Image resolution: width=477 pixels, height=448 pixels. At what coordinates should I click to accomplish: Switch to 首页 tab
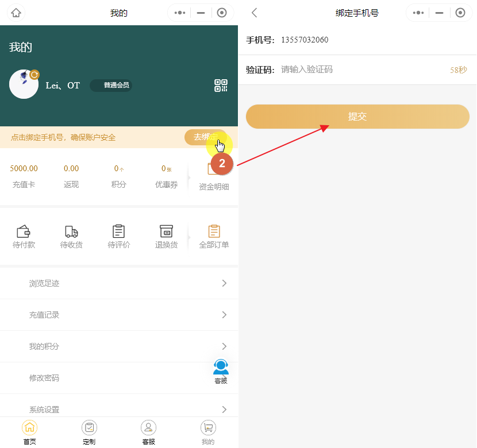click(30, 432)
